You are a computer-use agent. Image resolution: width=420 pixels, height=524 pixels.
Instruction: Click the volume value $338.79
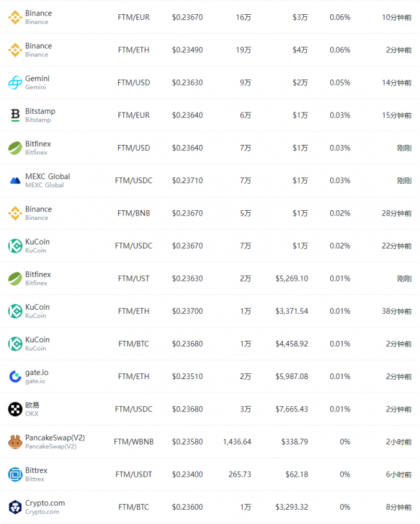(295, 442)
